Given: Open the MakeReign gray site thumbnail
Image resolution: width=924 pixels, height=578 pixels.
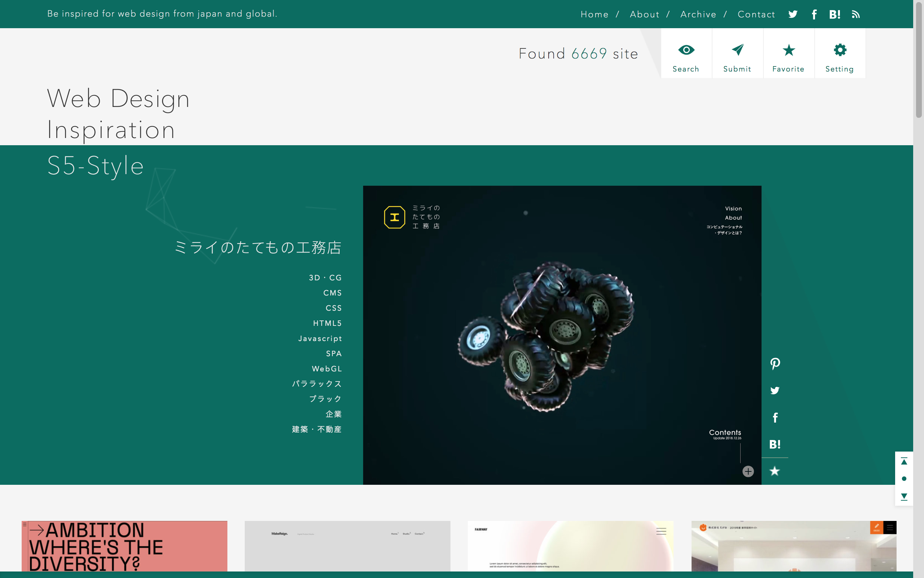Looking at the screenshot, I should pyautogui.click(x=348, y=546).
